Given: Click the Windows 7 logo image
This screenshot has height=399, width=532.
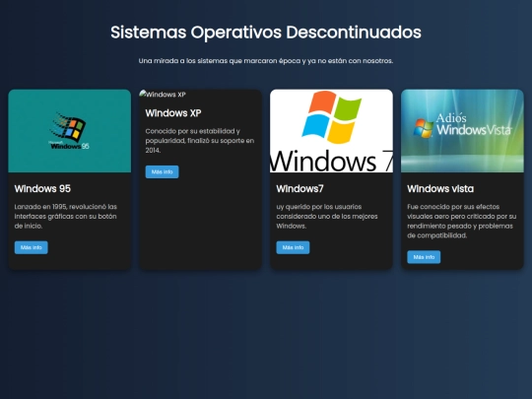Looking at the screenshot, I should click(331, 131).
